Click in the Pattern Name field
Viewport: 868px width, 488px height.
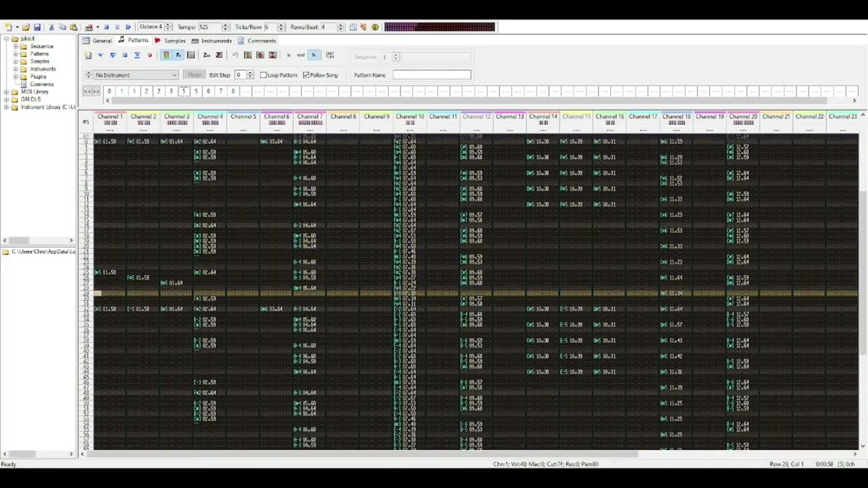[x=431, y=75]
